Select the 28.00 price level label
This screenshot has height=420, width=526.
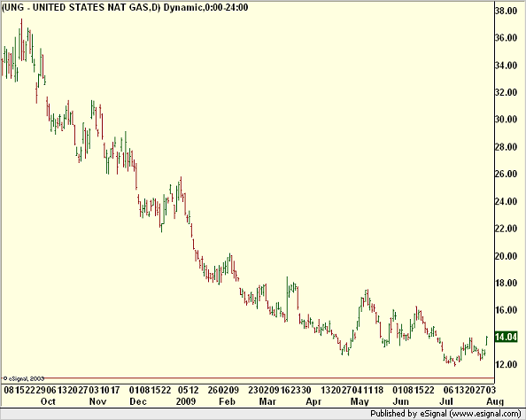click(506, 147)
